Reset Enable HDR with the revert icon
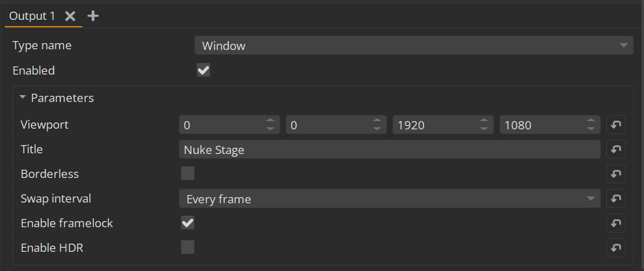 [616, 248]
